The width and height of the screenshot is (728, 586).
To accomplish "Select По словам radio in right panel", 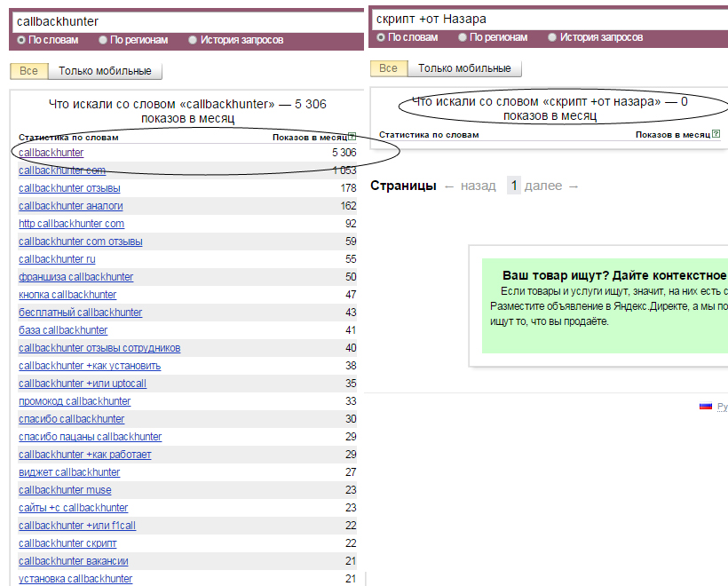I will pyautogui.click(x=381, y=37).
